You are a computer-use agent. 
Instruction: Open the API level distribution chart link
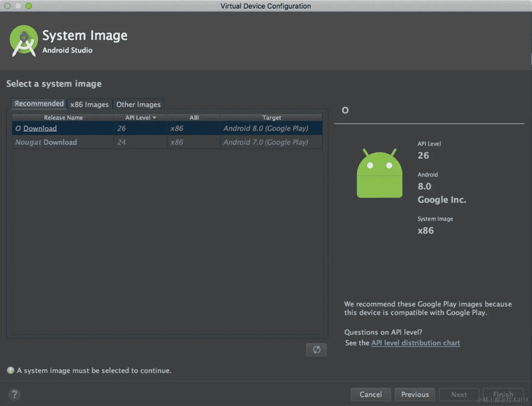416,343
